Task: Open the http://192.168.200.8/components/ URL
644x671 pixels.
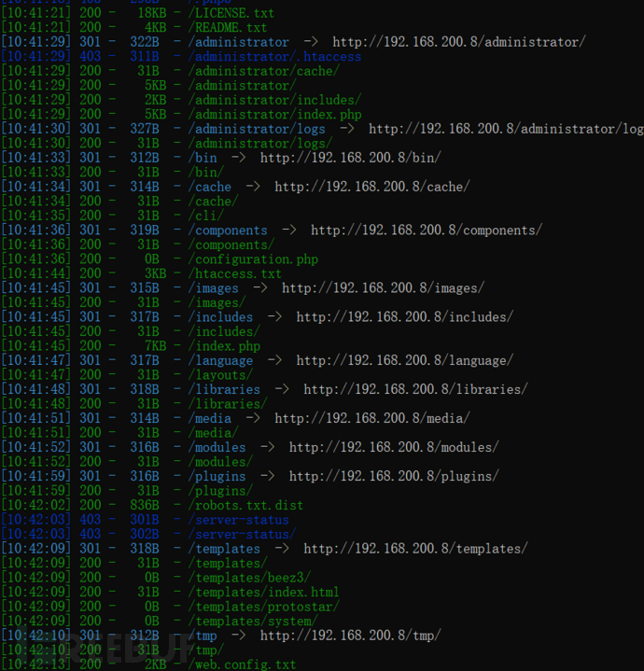Action: (x=426, y=231)
